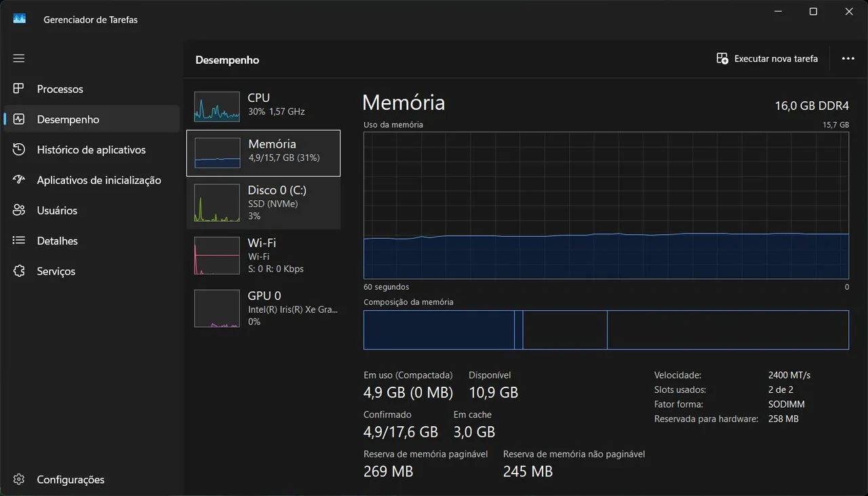Click the Detalhes list icon

point(19,241)
